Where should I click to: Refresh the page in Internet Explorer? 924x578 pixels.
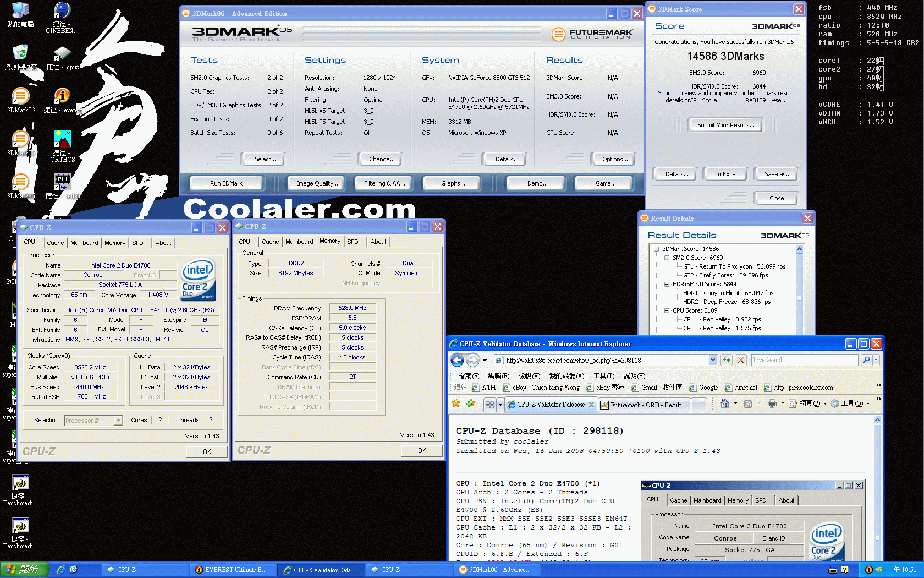727,360
